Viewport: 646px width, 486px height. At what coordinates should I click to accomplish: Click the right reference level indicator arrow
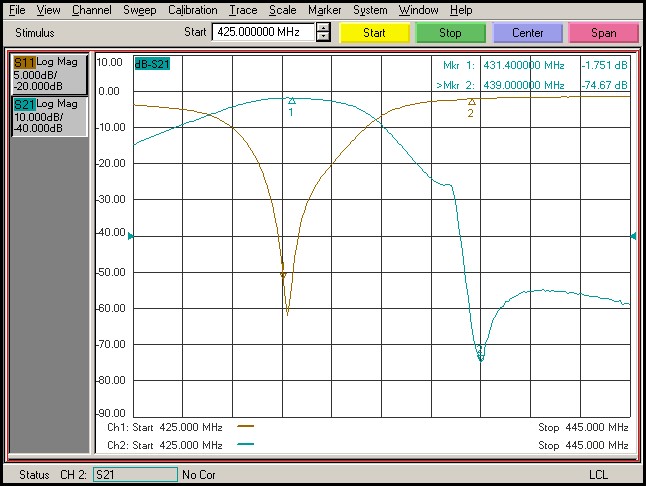[633, 236]
